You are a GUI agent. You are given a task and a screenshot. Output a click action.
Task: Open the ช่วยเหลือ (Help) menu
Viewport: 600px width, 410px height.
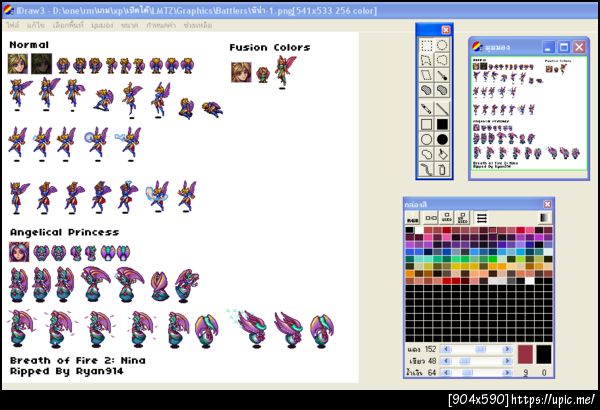click(x=197, y=25)
